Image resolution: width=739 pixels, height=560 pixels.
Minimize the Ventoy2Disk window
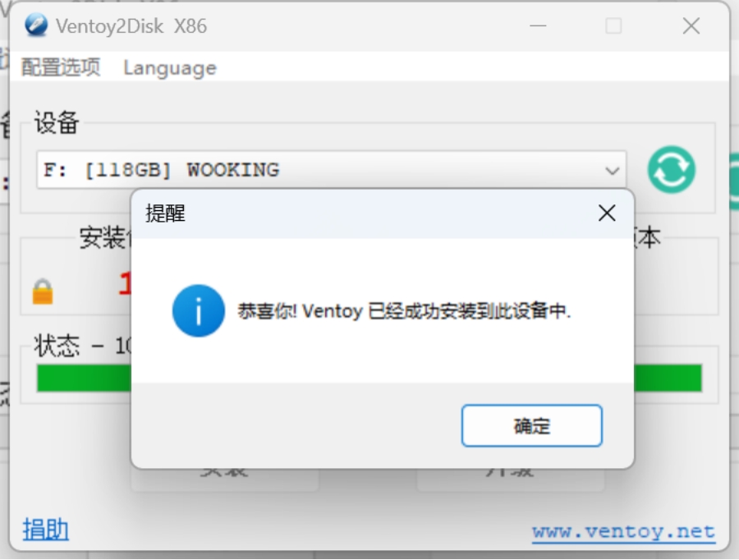pyautogui.click(x=538, y=26)
